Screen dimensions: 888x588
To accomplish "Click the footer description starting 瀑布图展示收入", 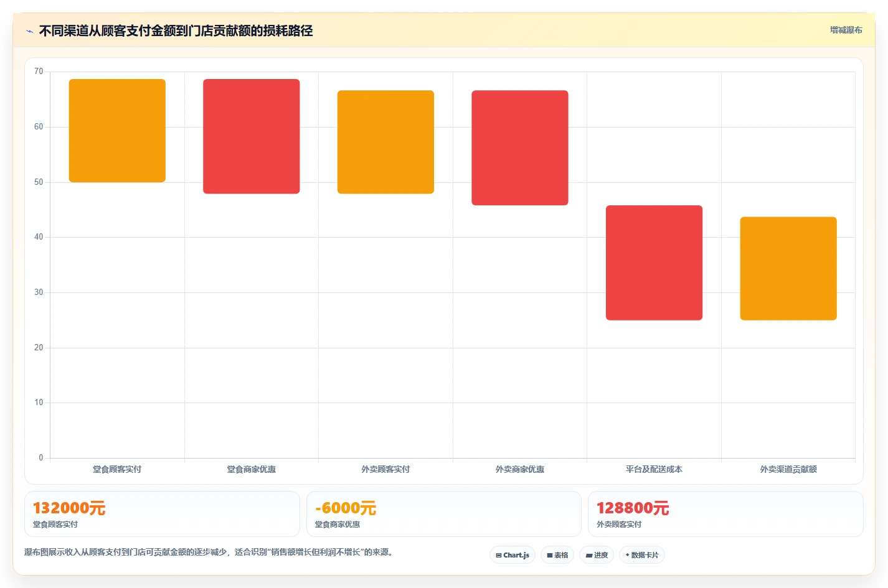I will [x=209, y=552].
